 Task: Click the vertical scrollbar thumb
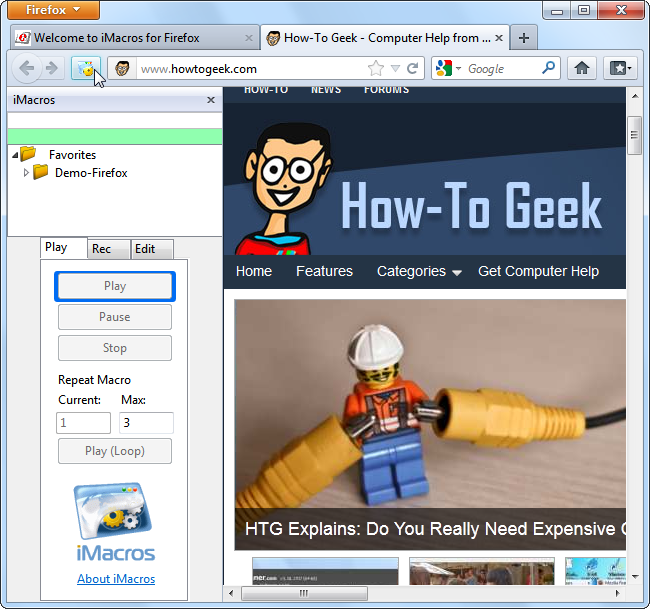point(635,136)
